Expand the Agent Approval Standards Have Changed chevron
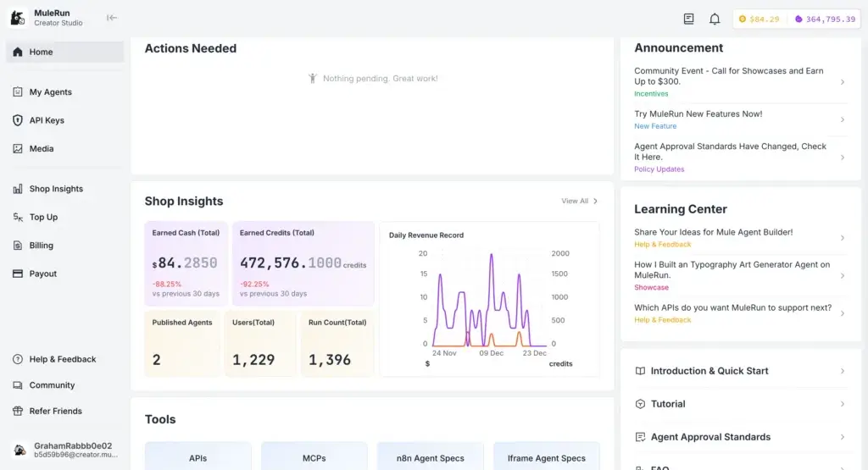 click(842, 158)
